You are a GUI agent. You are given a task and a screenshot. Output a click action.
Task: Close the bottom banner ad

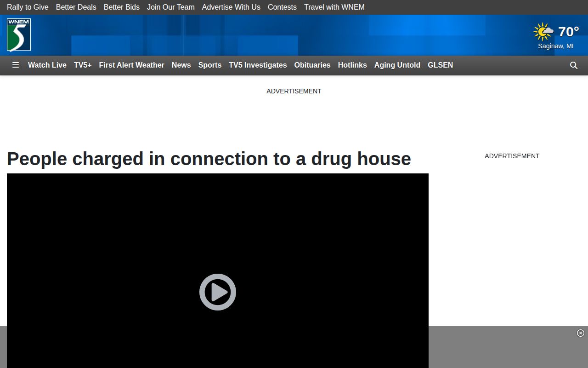[x=581, y=333]
